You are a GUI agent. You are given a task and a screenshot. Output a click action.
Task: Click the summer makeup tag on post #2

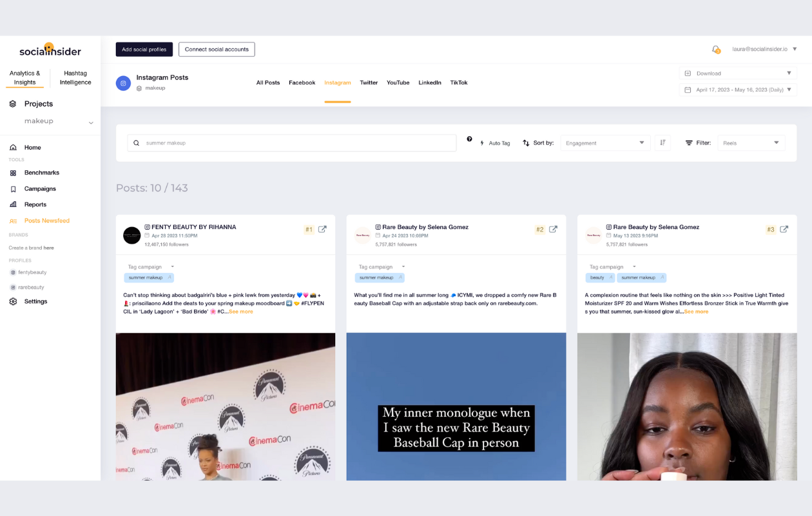(380, 277)
